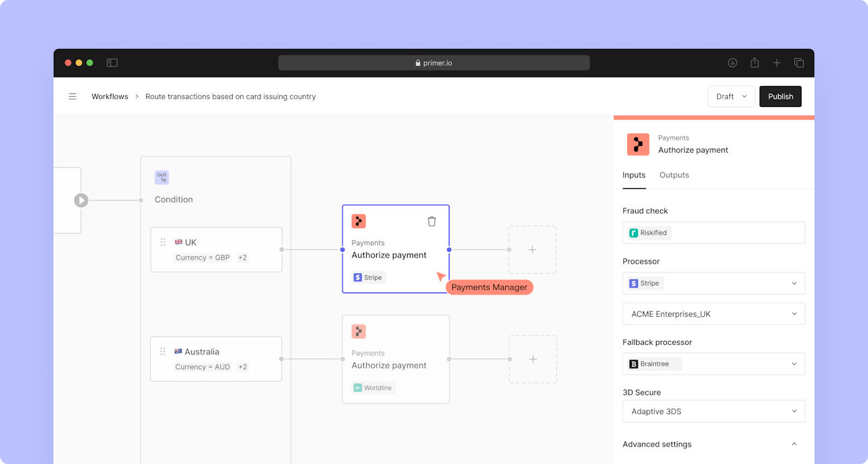The width and height of the screenshot is (868, 464).
Task: Add a step after UK payment
Action: [532, 249]
